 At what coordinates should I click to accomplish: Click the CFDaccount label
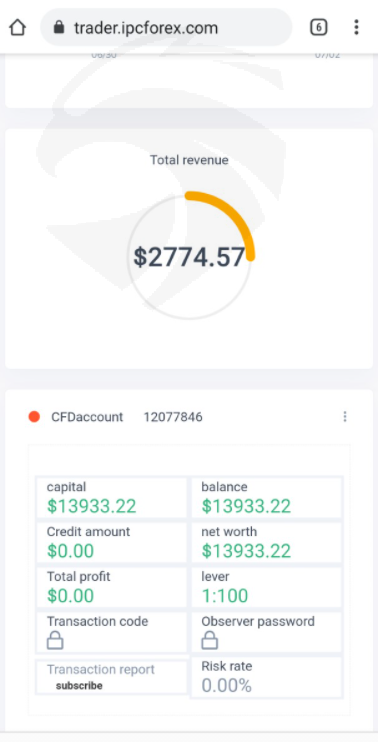coord(87,417)
